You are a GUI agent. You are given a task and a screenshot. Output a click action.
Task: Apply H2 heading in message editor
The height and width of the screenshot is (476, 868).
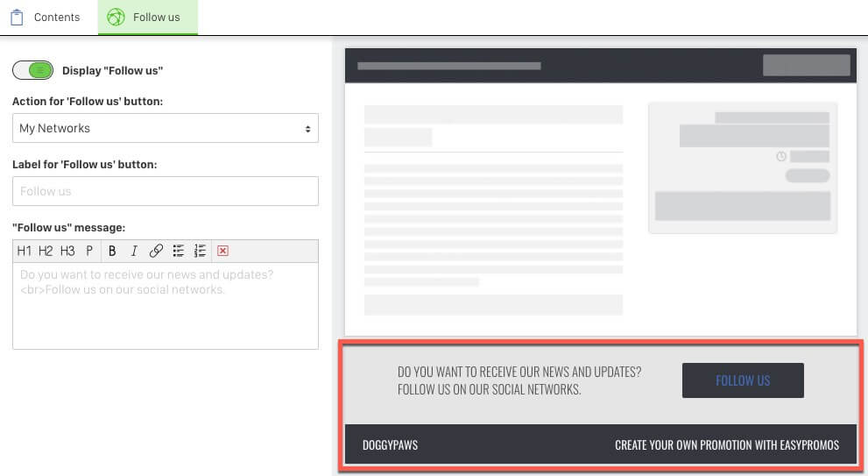coord(46,251)
